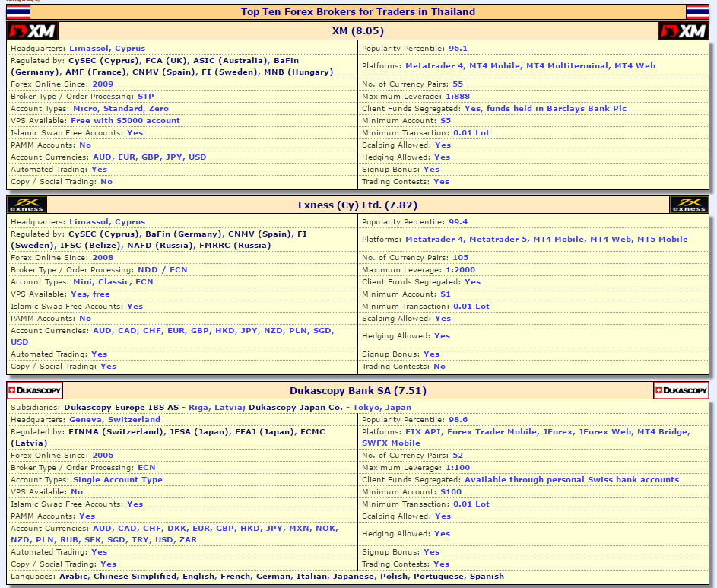Click XM's platform entry 'MT4 Multiterminal'
717x588 pixels.
(567, 66)
